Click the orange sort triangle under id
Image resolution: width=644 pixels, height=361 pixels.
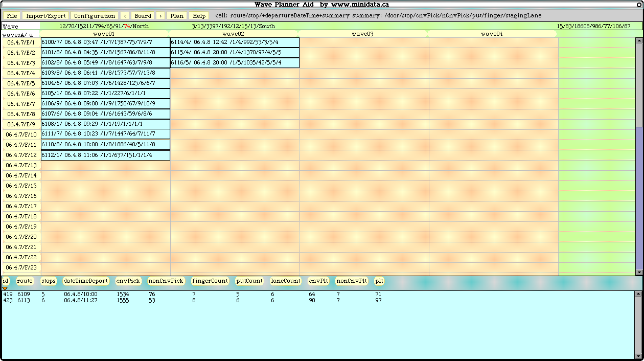(x=5, y=288)
